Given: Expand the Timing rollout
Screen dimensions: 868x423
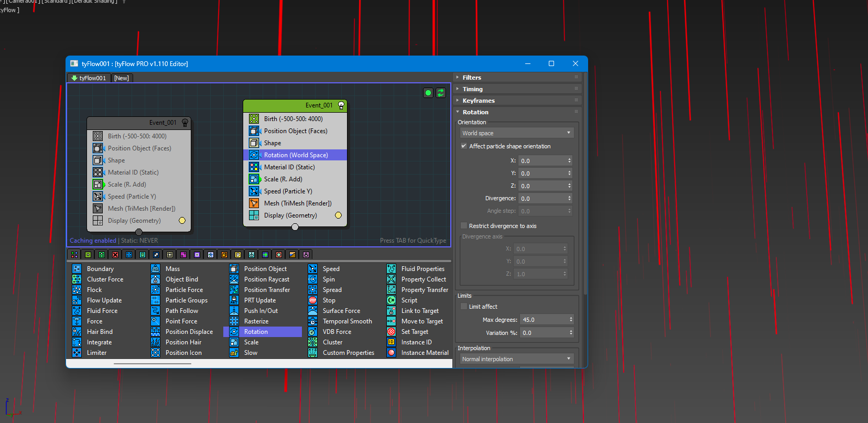Looking at the screenshot, I should click(x=517, y=89).
